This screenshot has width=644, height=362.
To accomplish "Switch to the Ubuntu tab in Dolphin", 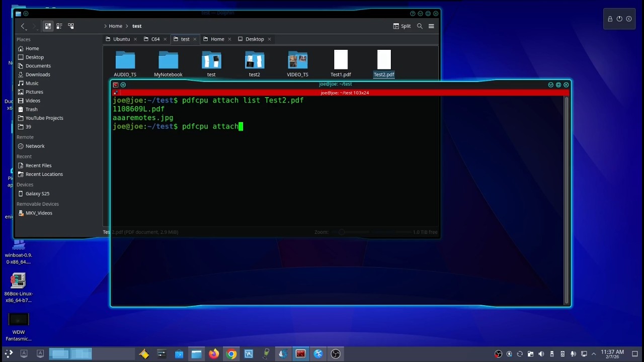I will click(121, 39).
